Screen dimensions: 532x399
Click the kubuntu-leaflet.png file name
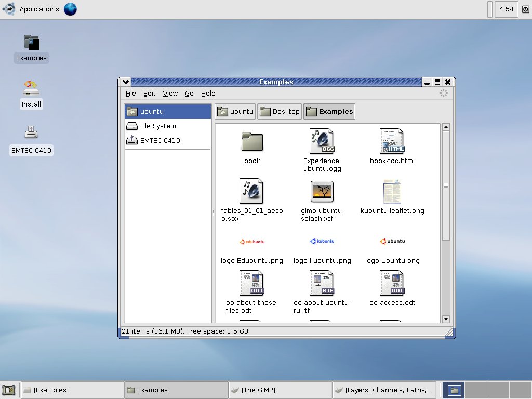(392, 211)
